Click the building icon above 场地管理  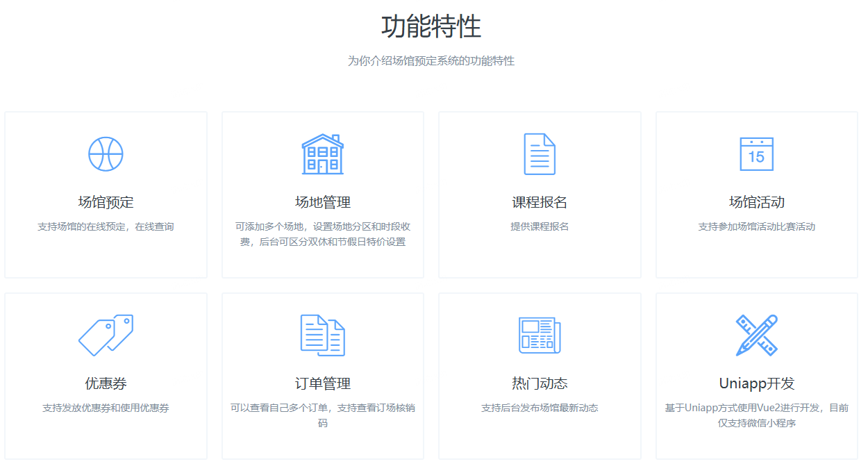point(322,154)
